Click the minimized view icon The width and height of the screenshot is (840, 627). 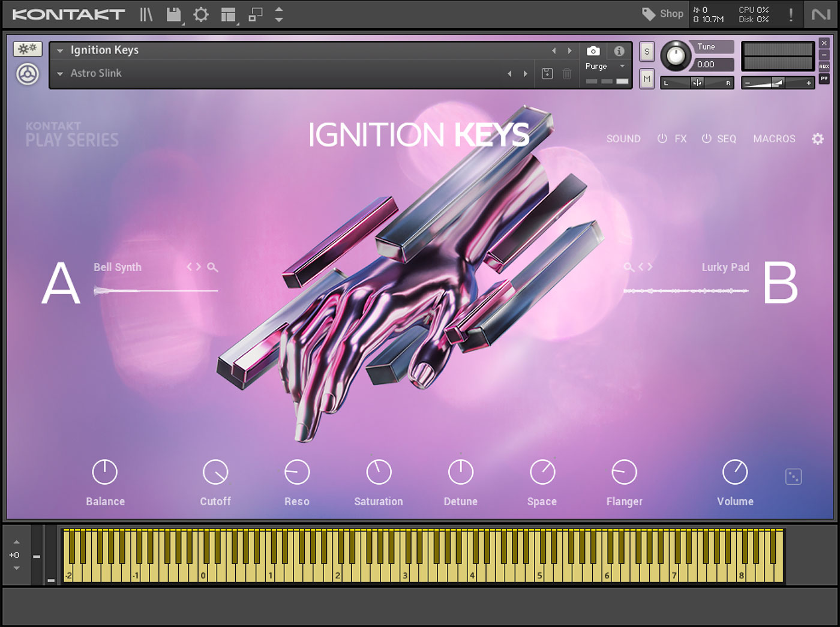click(256, 14)
